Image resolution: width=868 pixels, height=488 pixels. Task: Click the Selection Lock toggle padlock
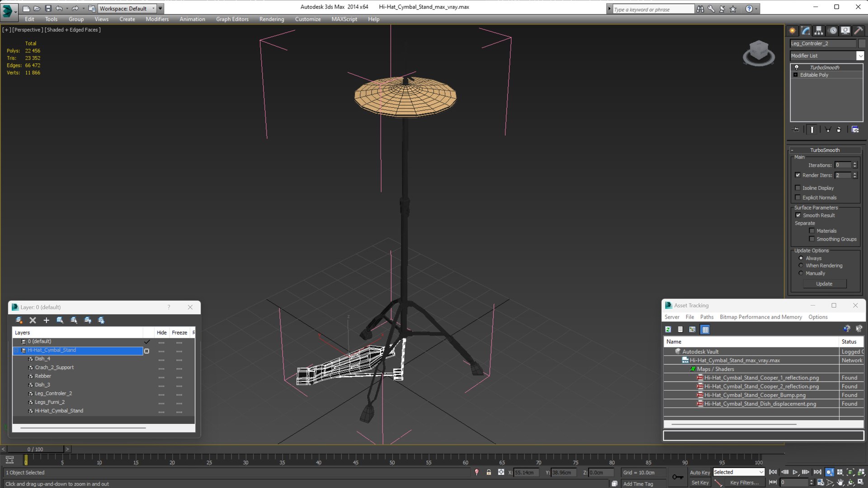(x=489, y=472)
